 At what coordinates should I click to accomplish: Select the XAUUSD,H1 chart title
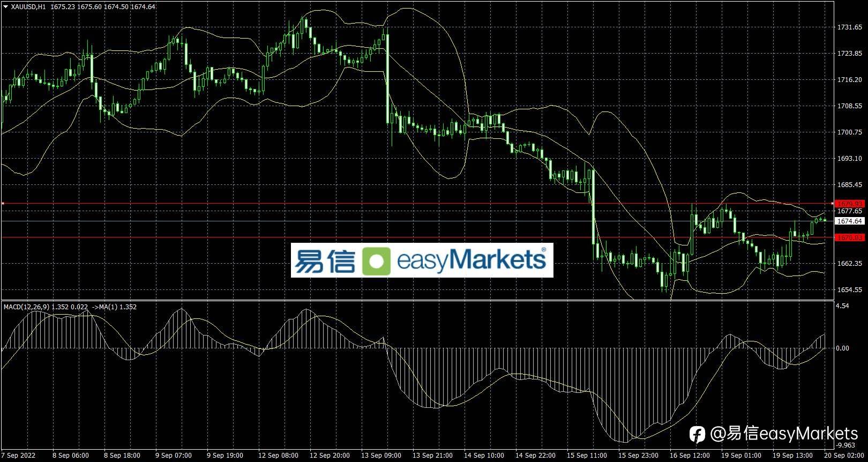pyautogui.click(x=28, y=7)
